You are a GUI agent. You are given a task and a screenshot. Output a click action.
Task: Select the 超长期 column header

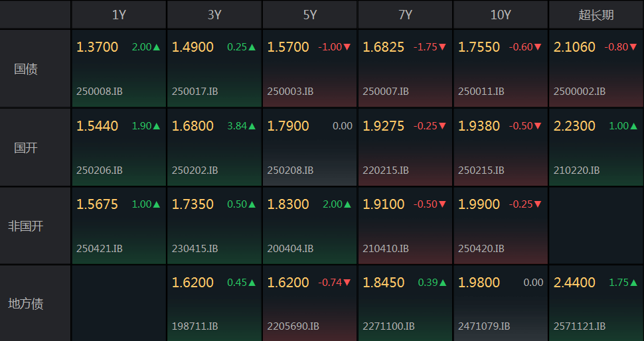(596, 15)
